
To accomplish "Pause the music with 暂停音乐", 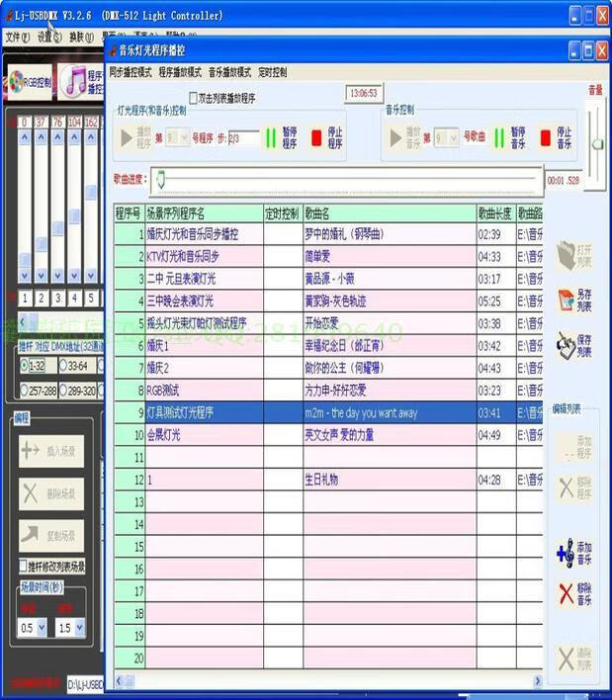I will pos(509,137).
